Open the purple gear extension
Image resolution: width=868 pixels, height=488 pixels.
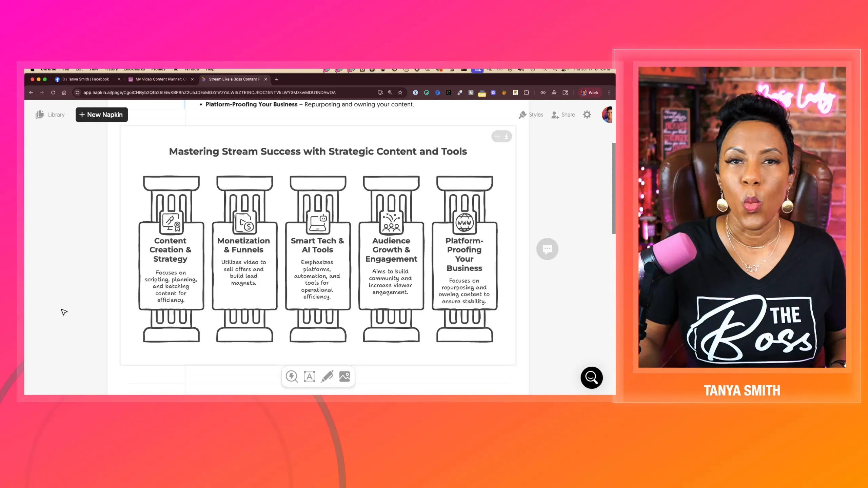pos(493,93)
